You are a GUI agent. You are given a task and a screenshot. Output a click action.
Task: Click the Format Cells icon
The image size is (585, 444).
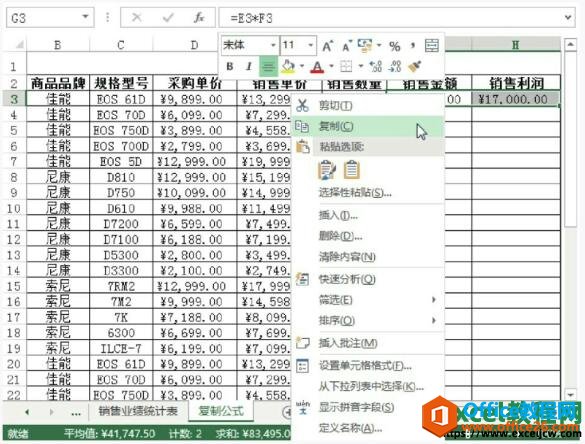click(302, 366)
